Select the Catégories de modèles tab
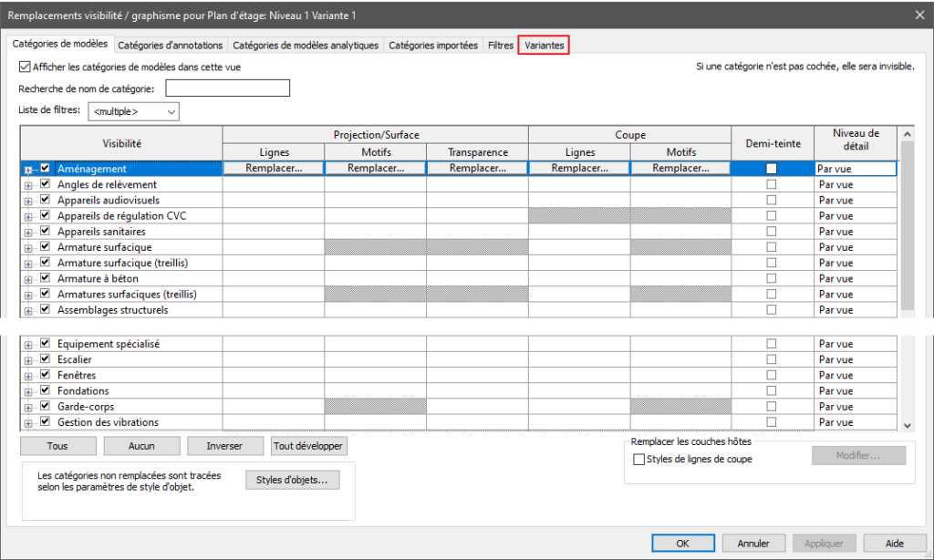Viewport: 934px width, 560px height. tap(59, 44)
